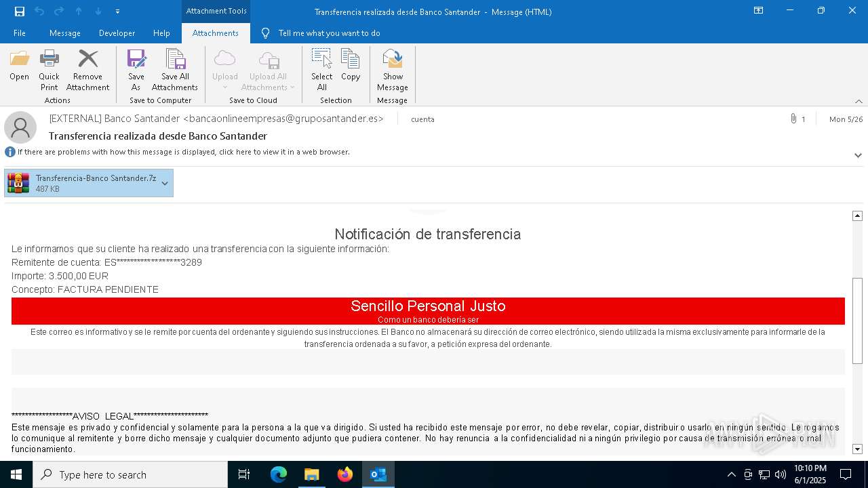Image resolution: width=868 pixels, height=488 pixels.
Task: Click the Notificación de transferencia heading
Action: (x=428, y=234)
